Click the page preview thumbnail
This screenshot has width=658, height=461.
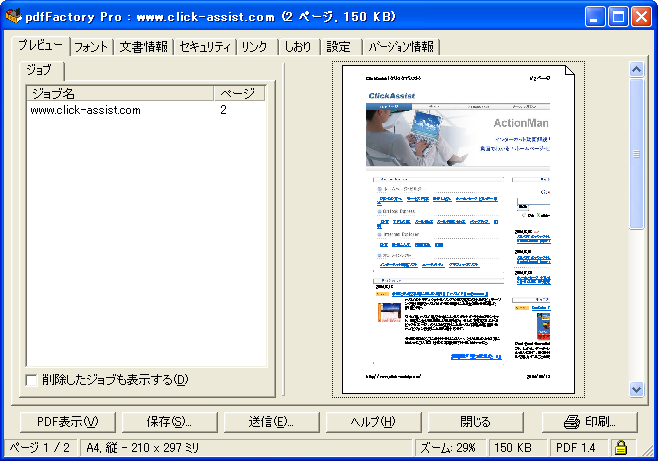(458, 229)
